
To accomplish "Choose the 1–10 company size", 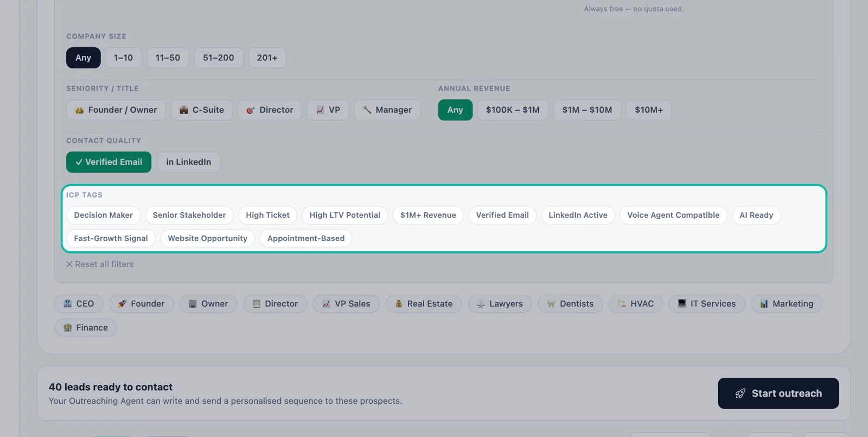I will pos(123,58).
